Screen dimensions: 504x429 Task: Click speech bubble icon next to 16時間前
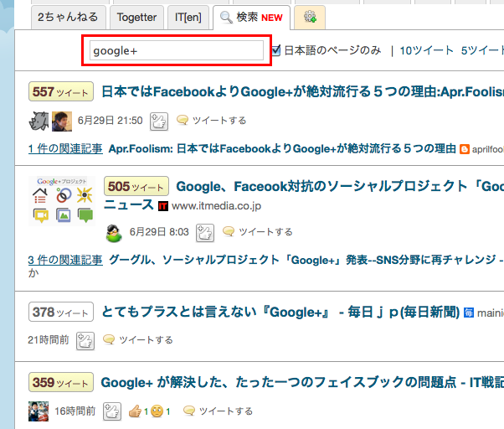coord(189,411)
